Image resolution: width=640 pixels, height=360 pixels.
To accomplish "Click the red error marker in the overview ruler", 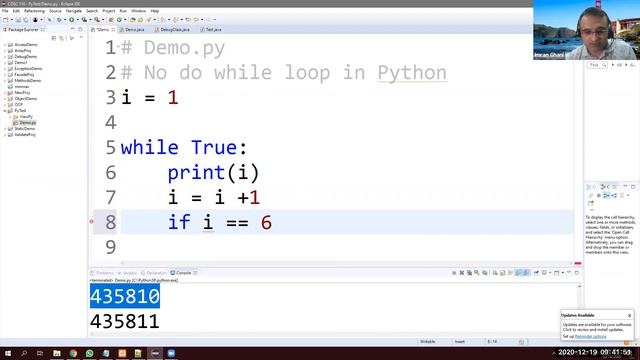I will pyautogui.click(x=578, y=264).
